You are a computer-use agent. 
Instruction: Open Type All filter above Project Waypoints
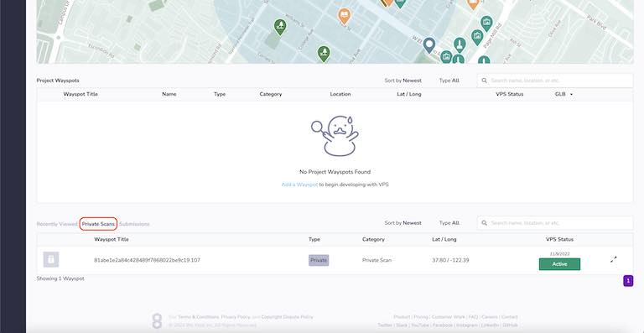(x=449, y=81)
